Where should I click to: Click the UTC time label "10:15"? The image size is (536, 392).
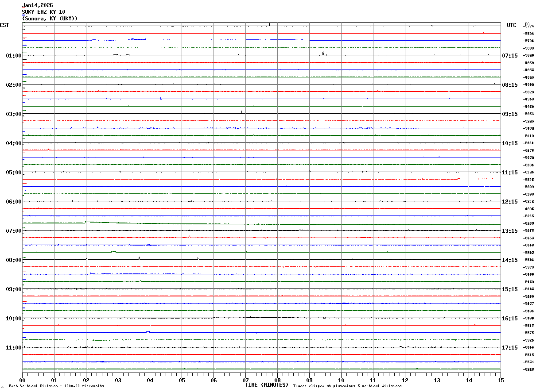pyautogui.click(x=510, y=143)
